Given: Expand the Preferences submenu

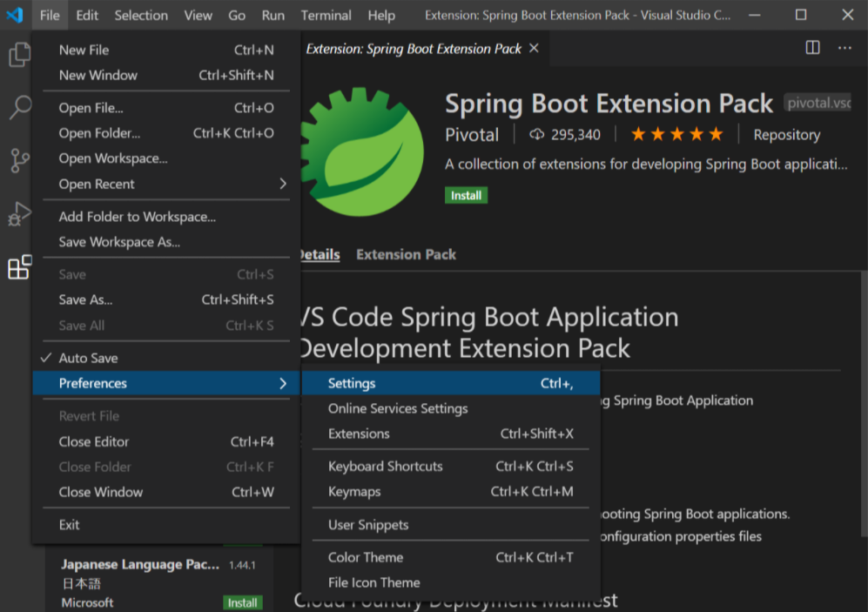Looking at the screenshot, I should point(92,383).
